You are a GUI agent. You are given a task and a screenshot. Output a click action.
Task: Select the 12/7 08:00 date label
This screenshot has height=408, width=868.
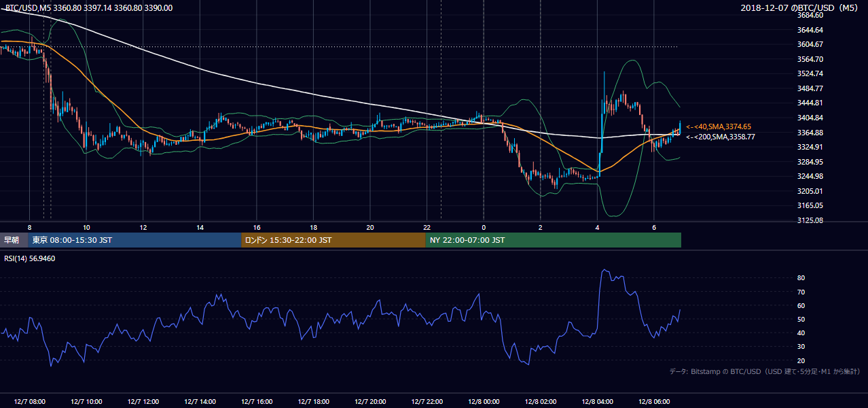click(30, 402)
